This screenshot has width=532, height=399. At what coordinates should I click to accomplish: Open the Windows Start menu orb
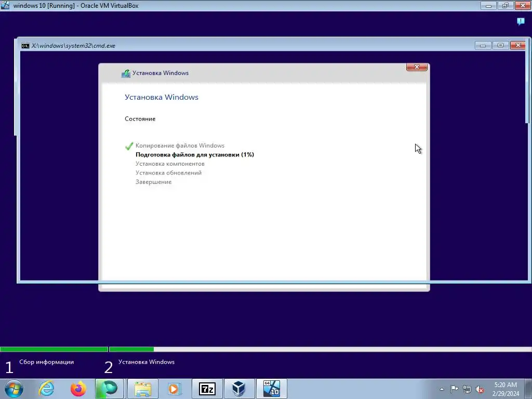pos(14,389)
